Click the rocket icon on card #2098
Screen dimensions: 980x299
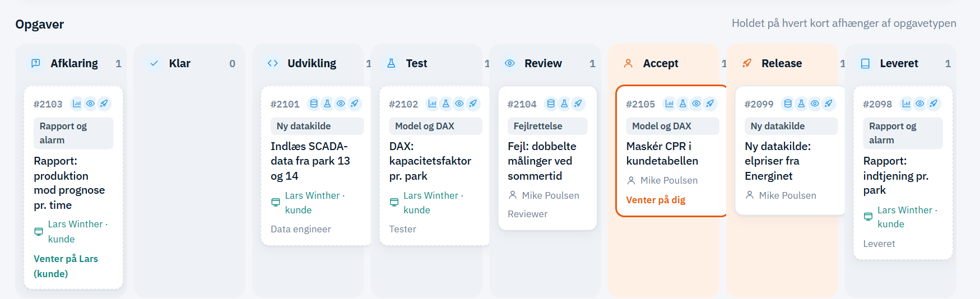[x=933, y=104]
